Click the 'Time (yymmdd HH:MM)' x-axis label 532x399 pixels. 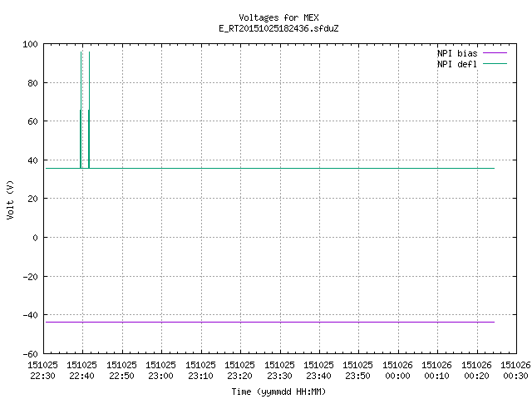coord(278,392)
